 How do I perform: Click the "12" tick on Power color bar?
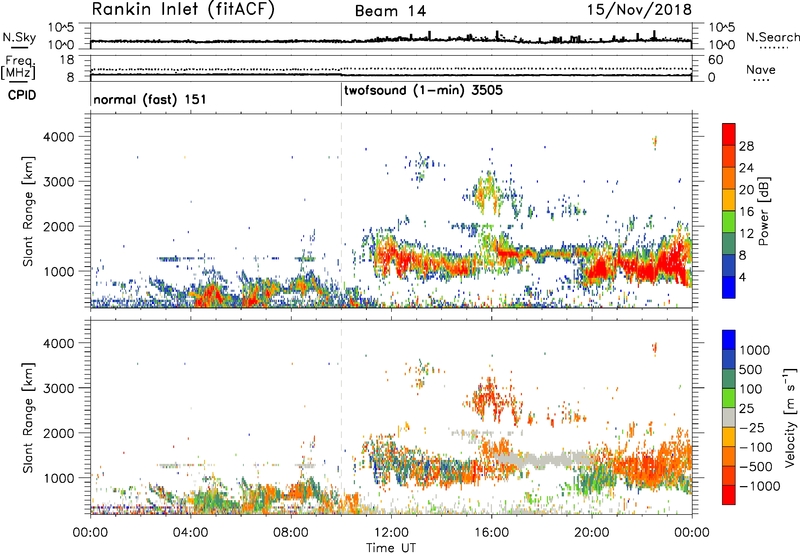746,234
